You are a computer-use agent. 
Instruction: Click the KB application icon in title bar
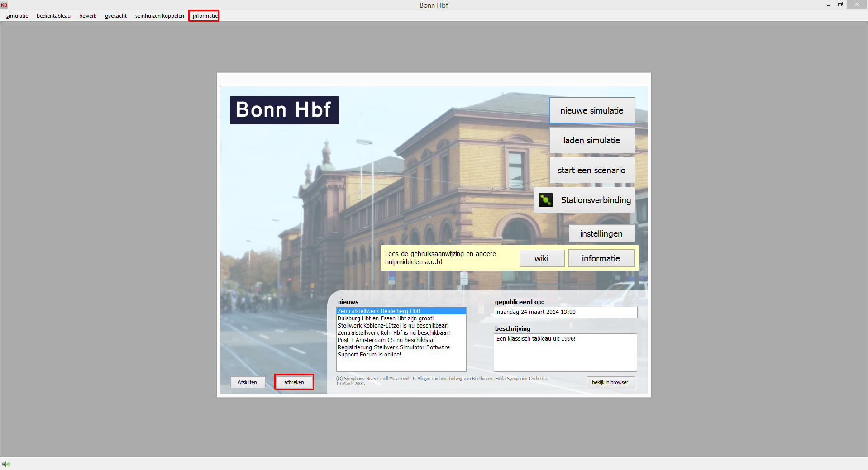point(4,5)
